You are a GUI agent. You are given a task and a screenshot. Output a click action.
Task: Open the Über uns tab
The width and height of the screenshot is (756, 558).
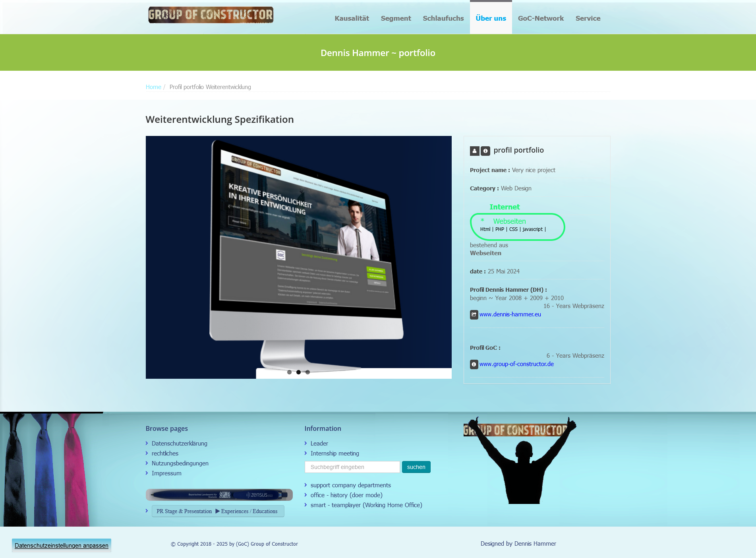click(491, 18)
